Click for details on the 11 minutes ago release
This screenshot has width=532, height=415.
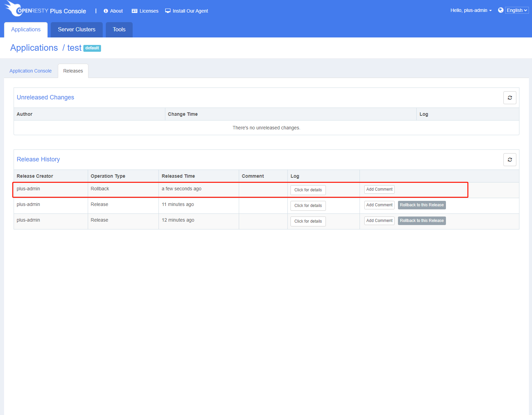coord(308,206)
